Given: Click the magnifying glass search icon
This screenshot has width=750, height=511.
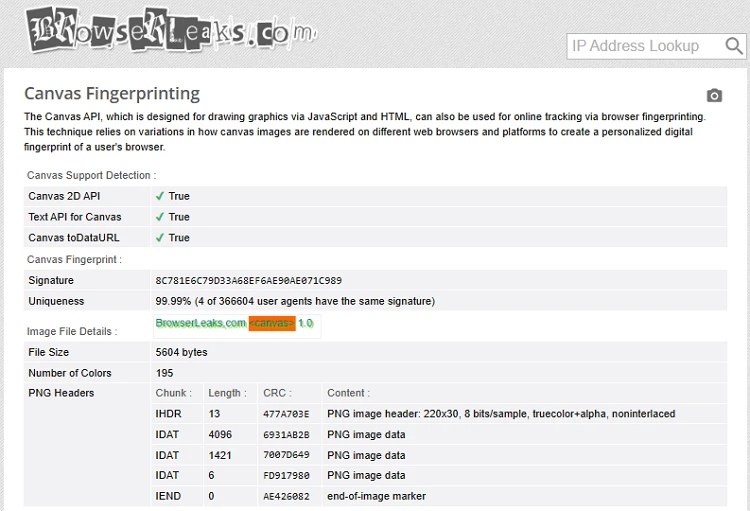Looking at the screenshot, I should click(x=734, y=46).
